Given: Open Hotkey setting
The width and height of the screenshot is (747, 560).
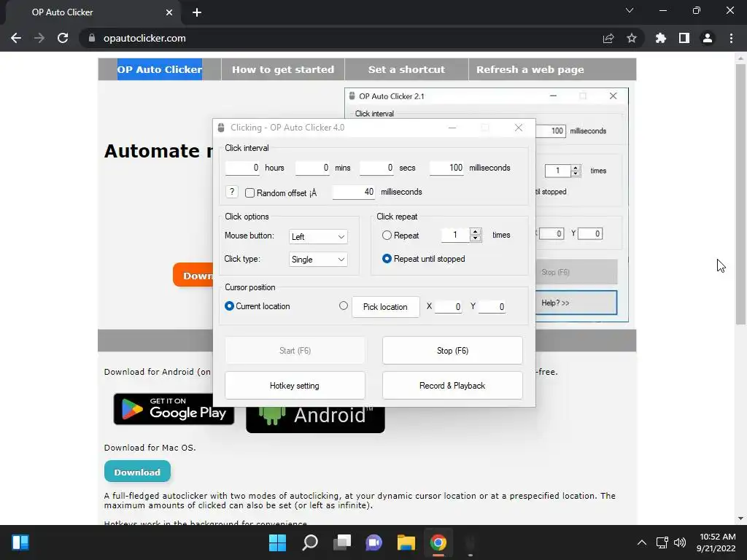Looking at the screenshot, I should click(295, 386).
